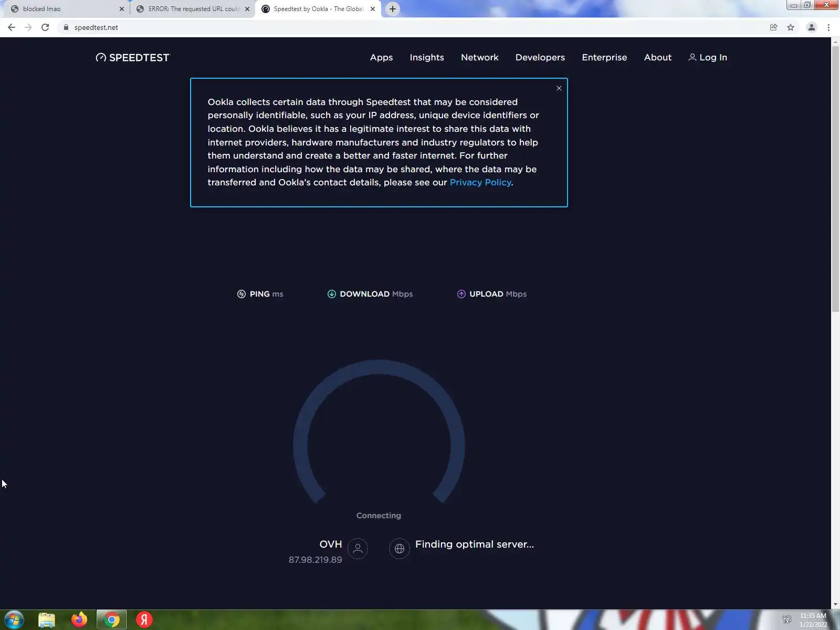The height and width of the screenshot is (630, 840).
Task: Open the Developers menu item
Action: coord(540,58)
